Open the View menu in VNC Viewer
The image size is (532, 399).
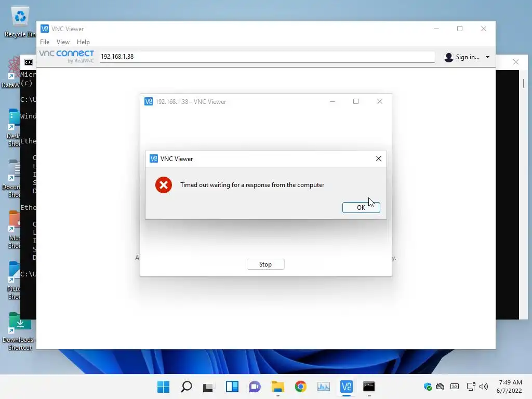pyautogui.click(x=63, y=42)
